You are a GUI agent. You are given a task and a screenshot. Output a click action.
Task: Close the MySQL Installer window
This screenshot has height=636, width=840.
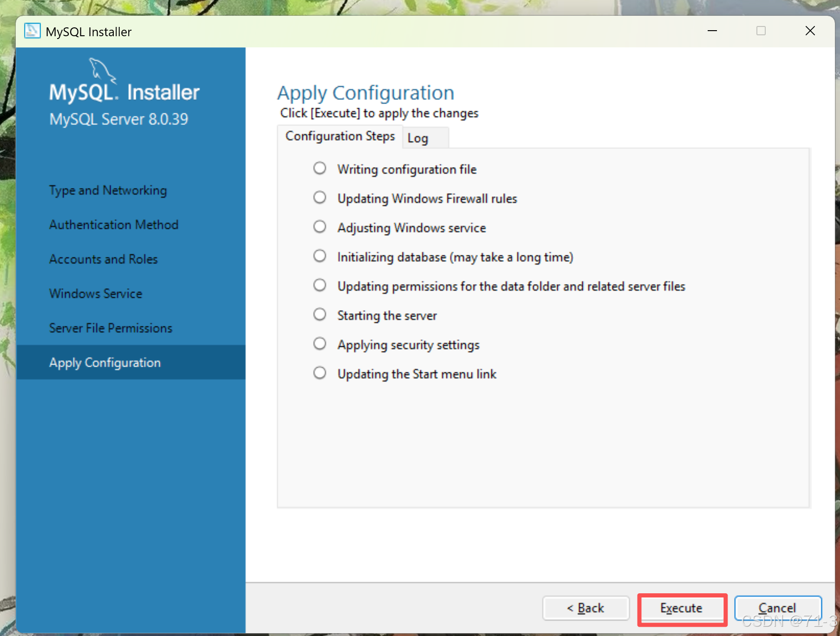click(810, 31)
